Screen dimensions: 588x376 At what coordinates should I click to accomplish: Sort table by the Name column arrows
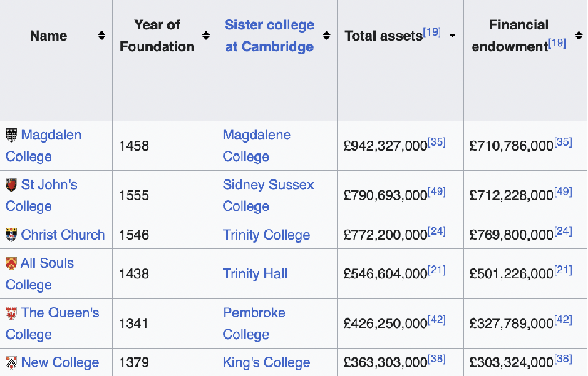tap(102, 36)
